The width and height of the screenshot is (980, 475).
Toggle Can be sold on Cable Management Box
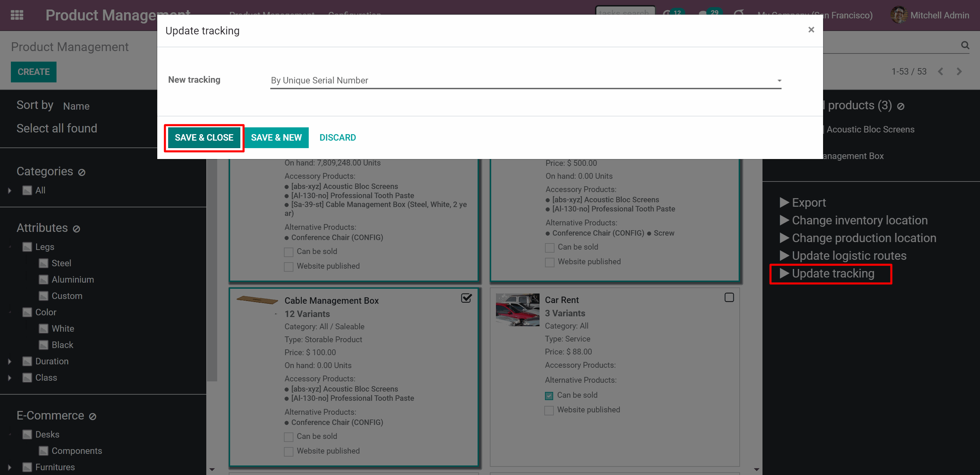click(x=289, y=437)
